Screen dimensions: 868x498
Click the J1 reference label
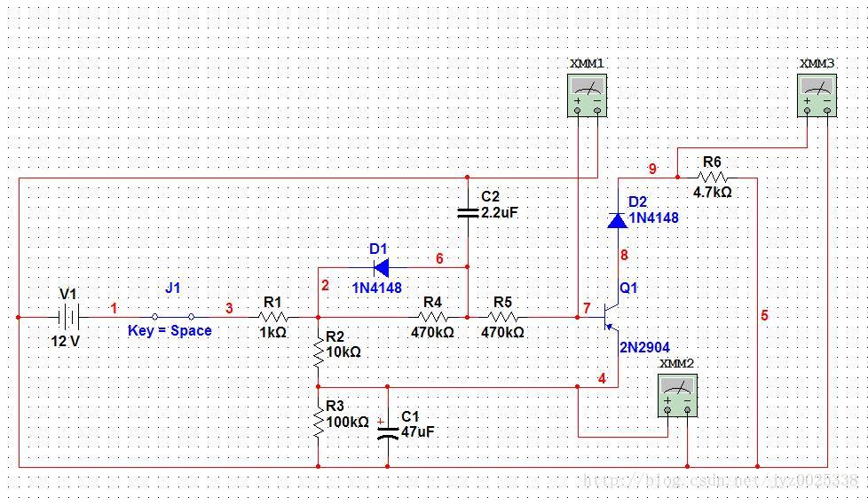click(173, 288)
